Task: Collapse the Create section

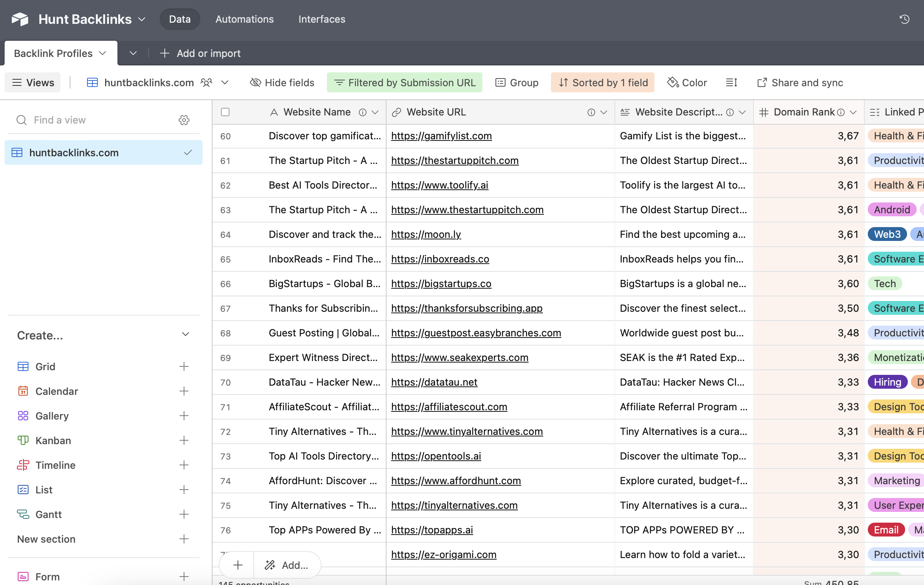Action: click(186, 334)
